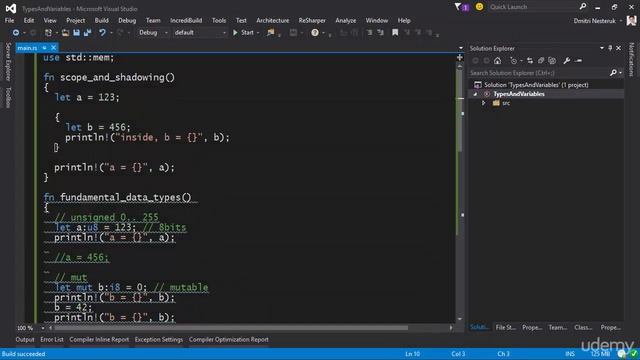The image size is (640, 360).
Task: Switch to the File St... panel tab
Action: [x=505, y=327]
